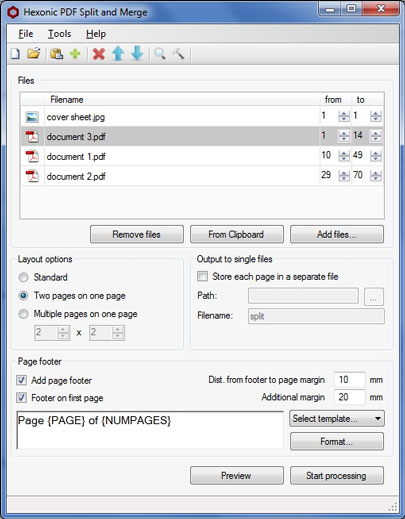405x519 pixels.
Task: Click the to column header
Action: click(x=367, y=100)
